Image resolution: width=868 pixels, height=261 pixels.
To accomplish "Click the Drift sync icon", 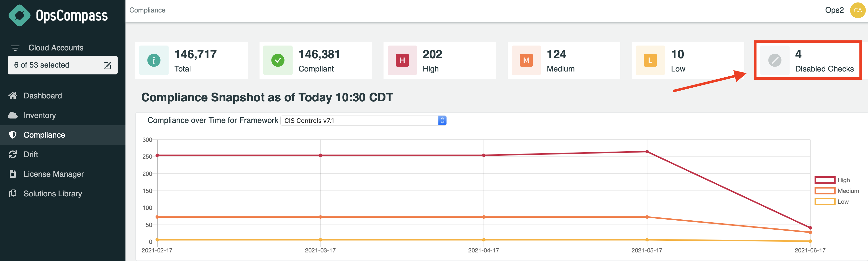I will coord(13,154).
